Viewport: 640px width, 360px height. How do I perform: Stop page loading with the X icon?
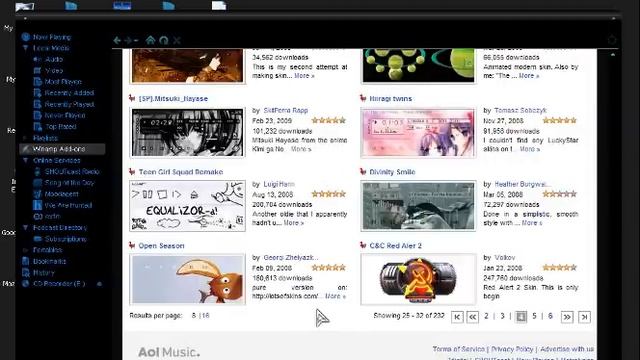177,40
